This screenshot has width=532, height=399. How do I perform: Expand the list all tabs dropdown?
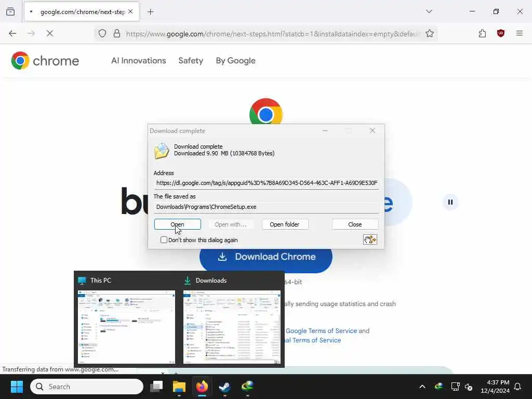click(429, 11)
